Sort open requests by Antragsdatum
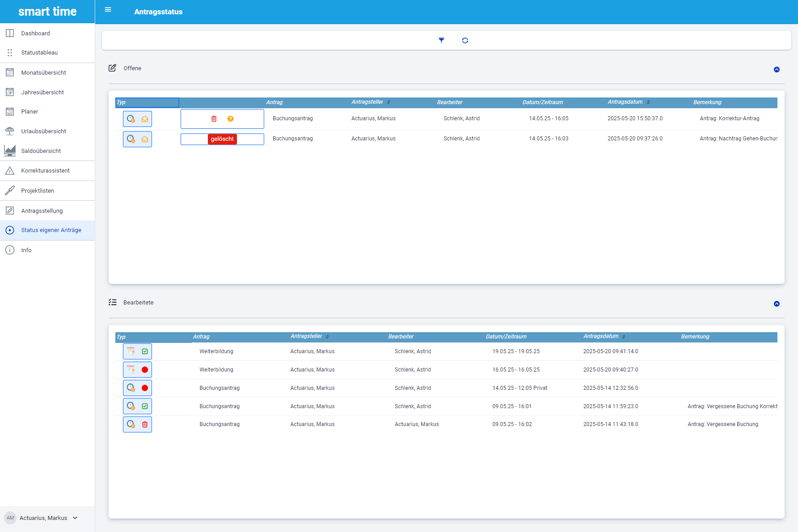798x532 pixels. (648, 102)
